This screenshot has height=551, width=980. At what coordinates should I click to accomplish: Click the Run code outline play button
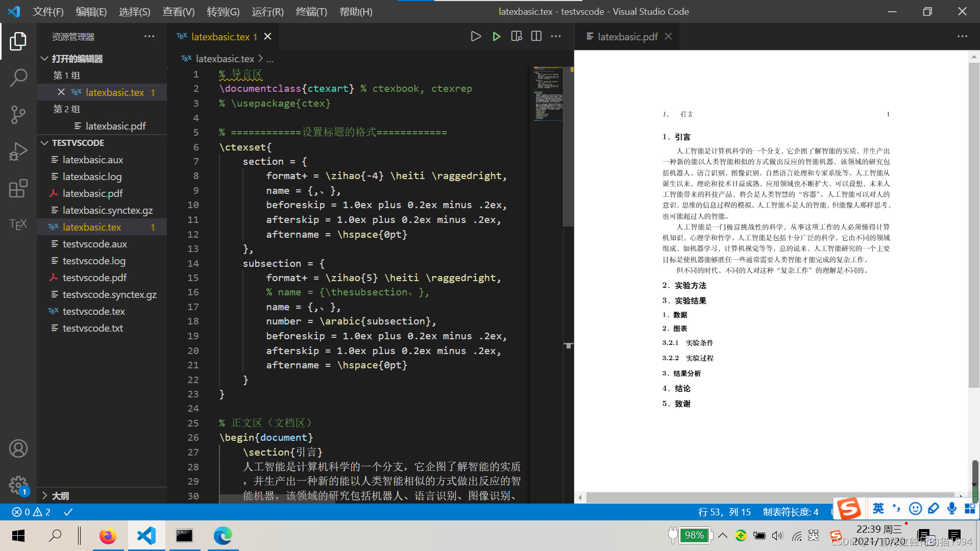click(x=476, y=36)
